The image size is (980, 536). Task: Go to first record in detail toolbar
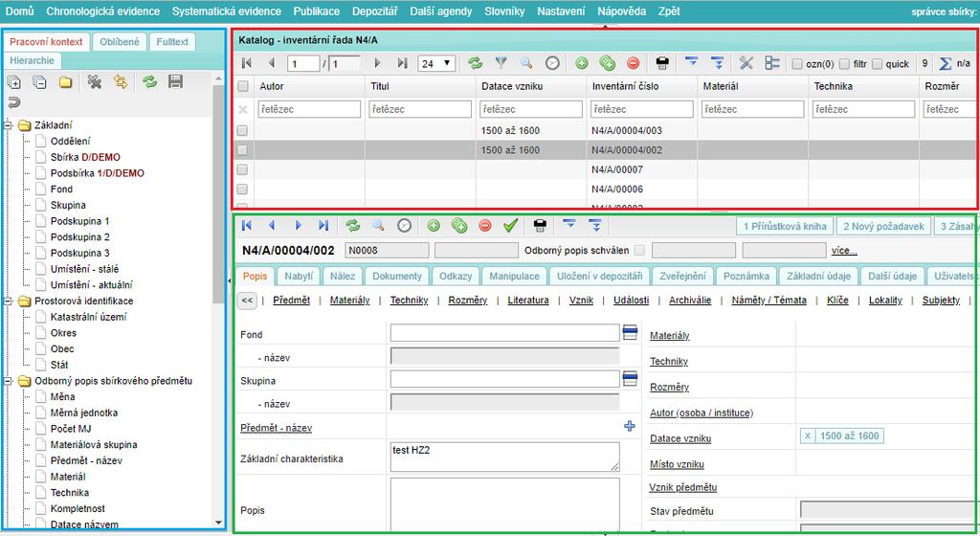247,226
